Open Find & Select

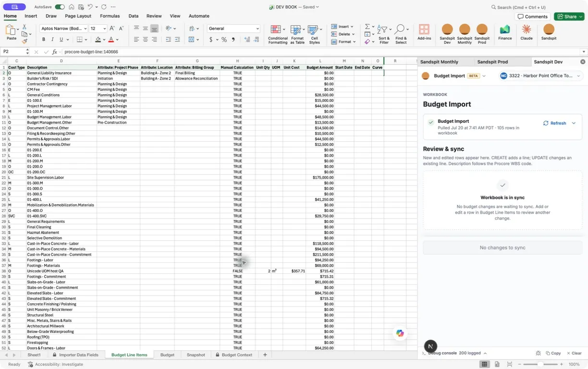click(x=401, y=35)
